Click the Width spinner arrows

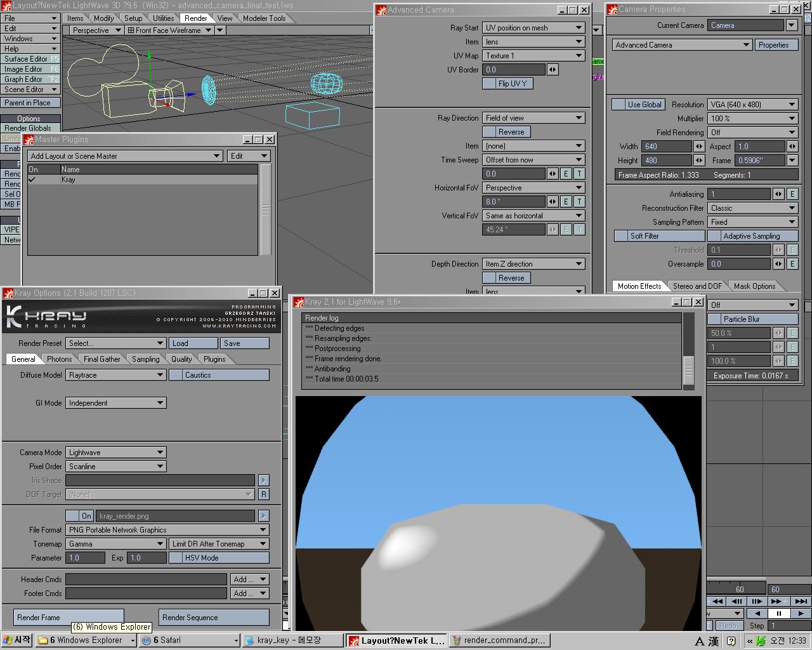coord(699,147)
